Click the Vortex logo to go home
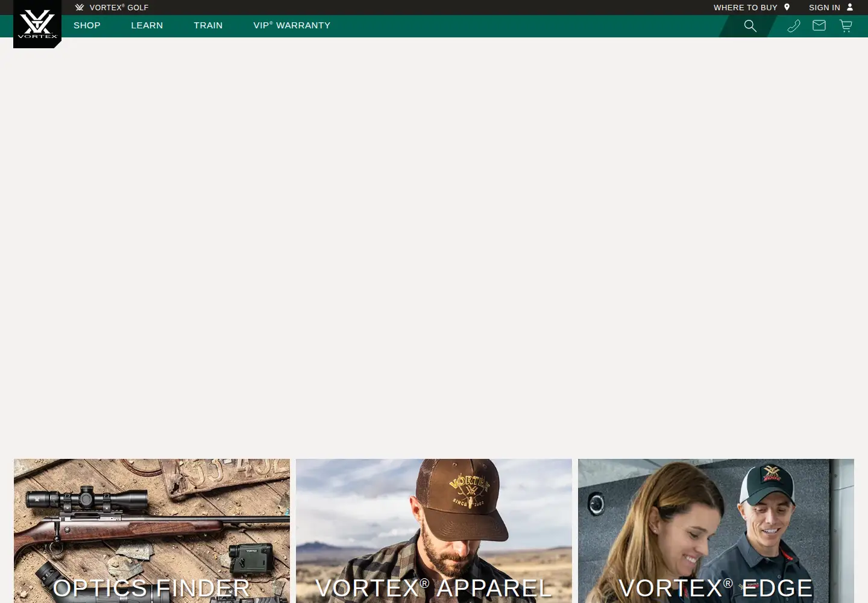 (37, 24)
